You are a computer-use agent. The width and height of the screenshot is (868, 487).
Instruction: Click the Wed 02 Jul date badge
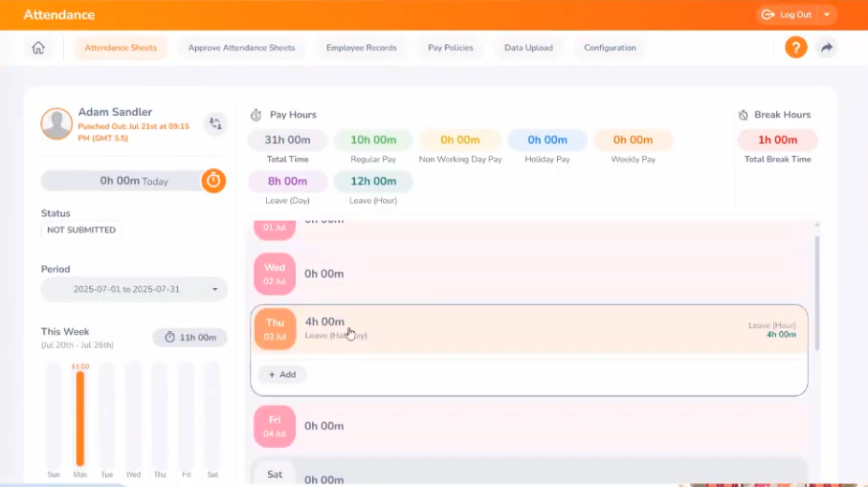(x=275, y=274)
